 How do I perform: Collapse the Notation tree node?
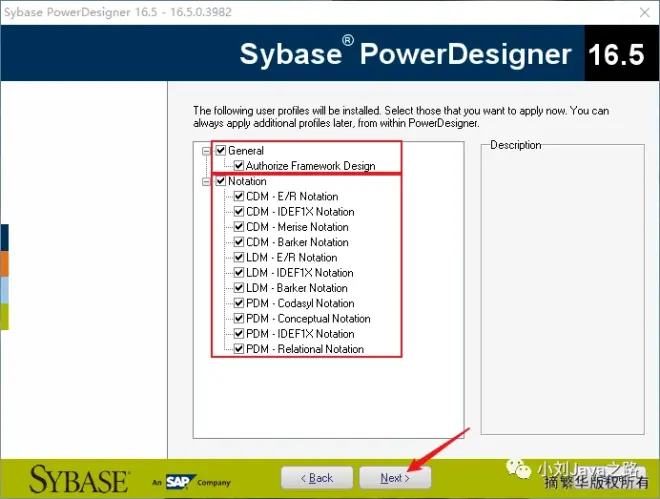click(206, 181)
